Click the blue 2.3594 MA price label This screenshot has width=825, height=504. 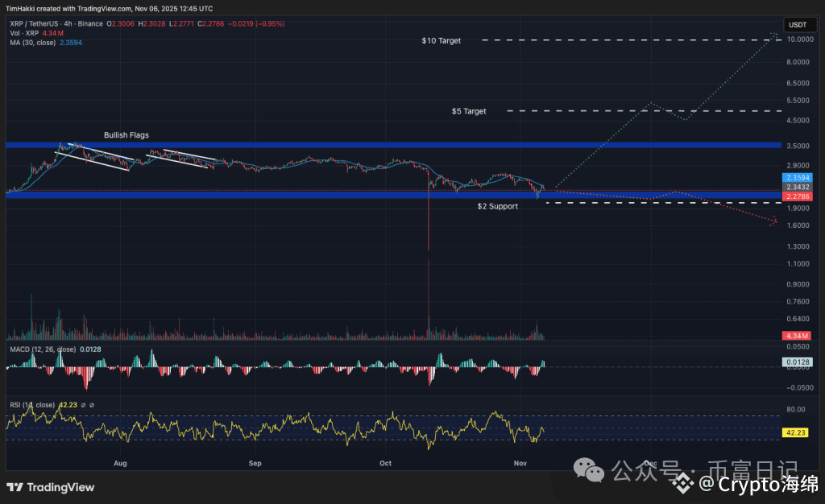(x=796, y=177)
